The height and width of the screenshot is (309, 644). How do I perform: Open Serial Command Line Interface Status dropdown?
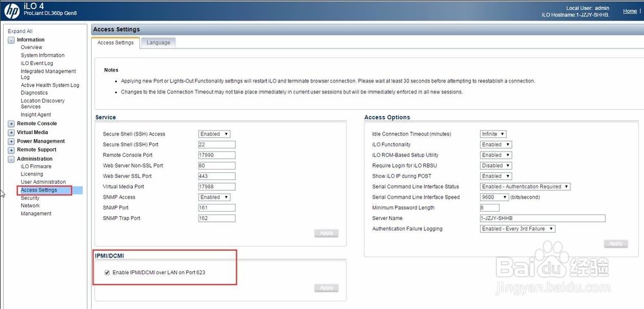pos(525,186)
